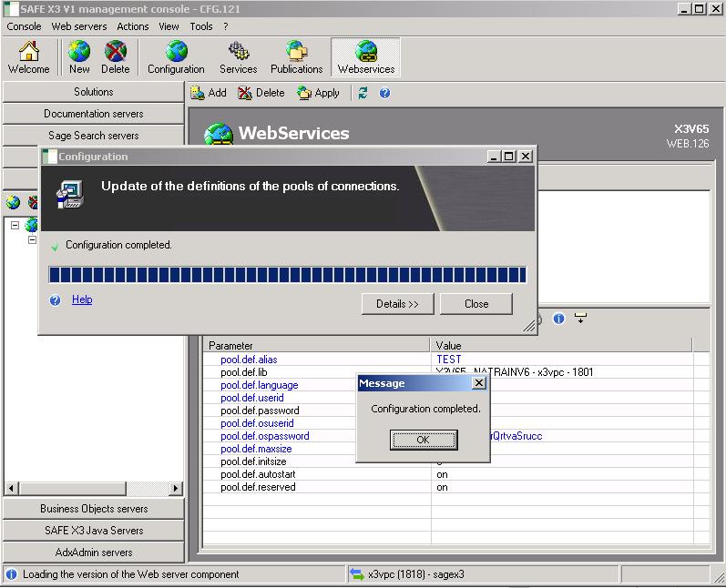Select Business Objects servers panel
Viewport: 726px width, 588px height.
tap(94, 509)
